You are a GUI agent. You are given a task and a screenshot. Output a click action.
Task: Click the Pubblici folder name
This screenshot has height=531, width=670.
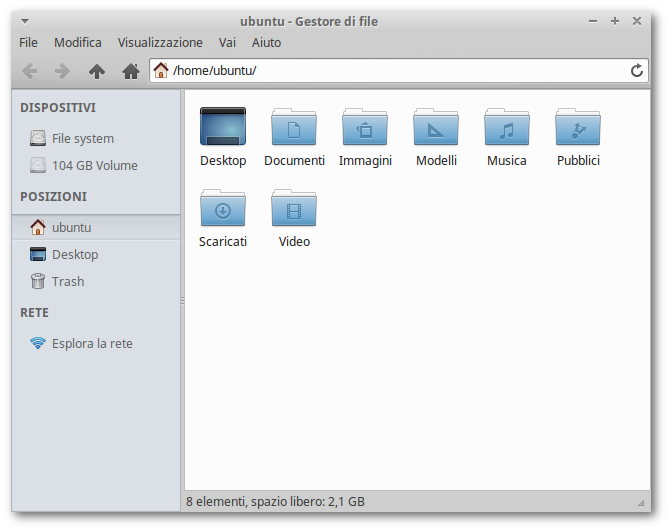[x=578, y=161]
